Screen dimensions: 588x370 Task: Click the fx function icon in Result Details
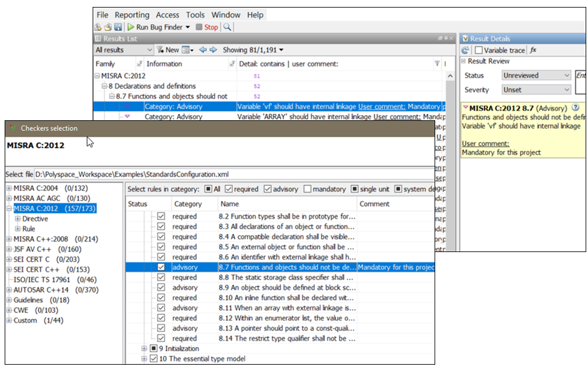[x=533, y=50]
